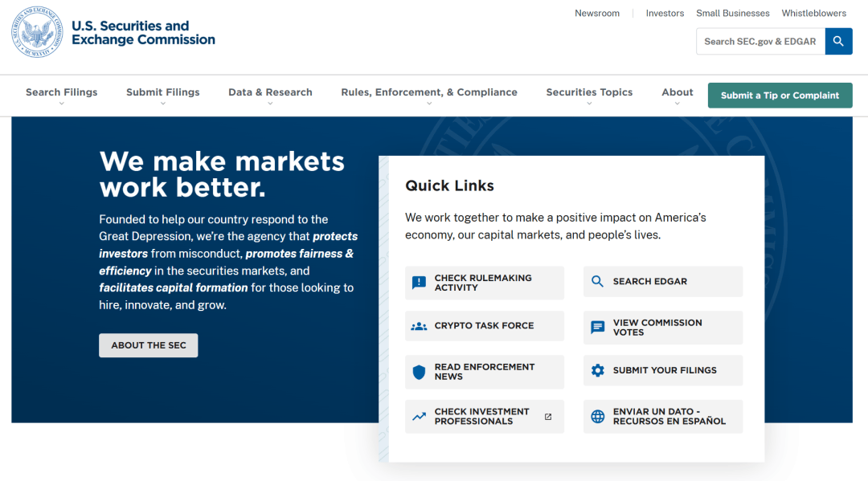
Task: Expand the Data & Research dropdown
Action: pos(270,93)
